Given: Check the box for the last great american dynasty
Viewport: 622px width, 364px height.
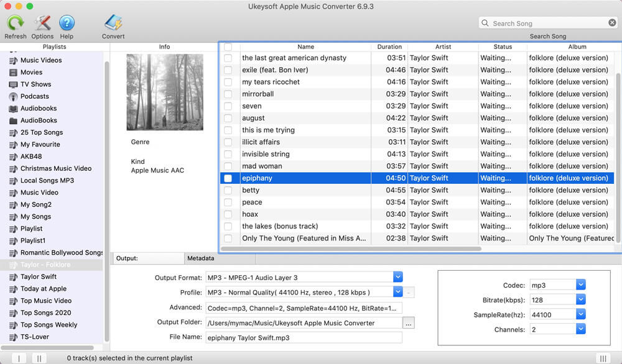Looking at the screenshot, I should point(228,58).
